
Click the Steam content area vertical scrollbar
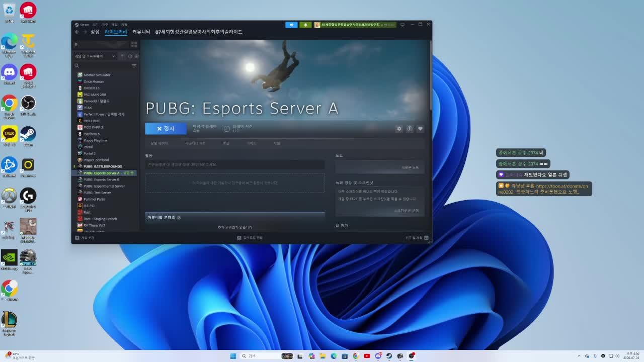(431, 75)
